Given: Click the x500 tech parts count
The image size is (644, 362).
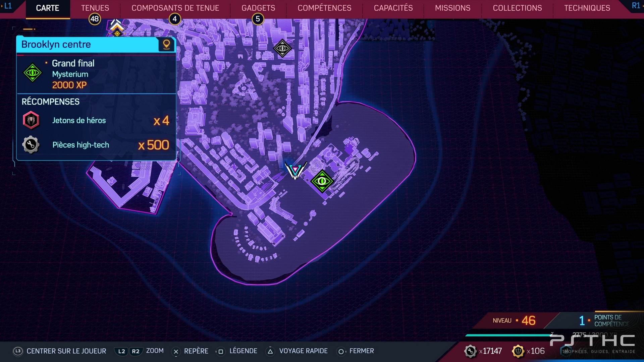Looking at the screenshot, I should [x=154, y=145].
